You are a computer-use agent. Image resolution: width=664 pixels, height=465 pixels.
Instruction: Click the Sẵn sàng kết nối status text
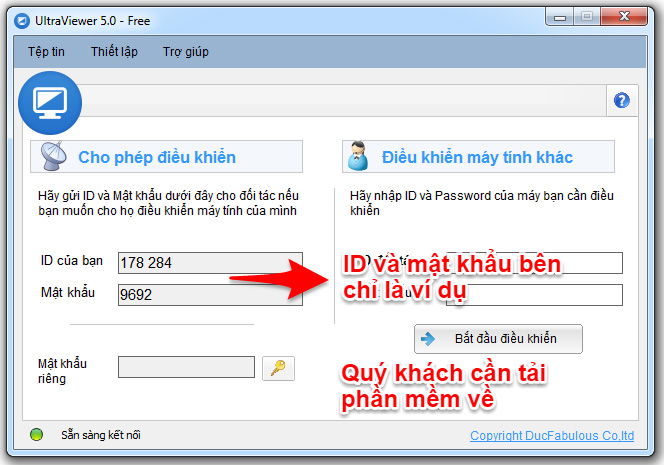pyautogui.click(x=101, y=435)
